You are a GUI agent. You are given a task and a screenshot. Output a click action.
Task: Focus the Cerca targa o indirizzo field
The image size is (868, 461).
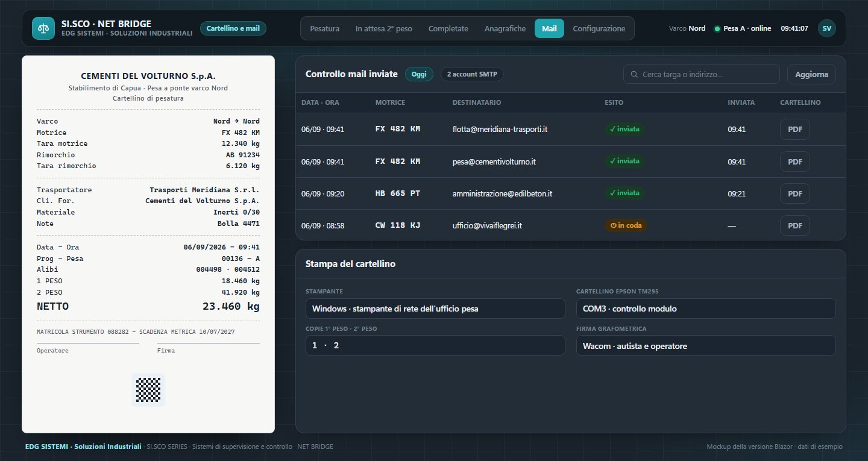pyautogui.click(x=702, y=75)
